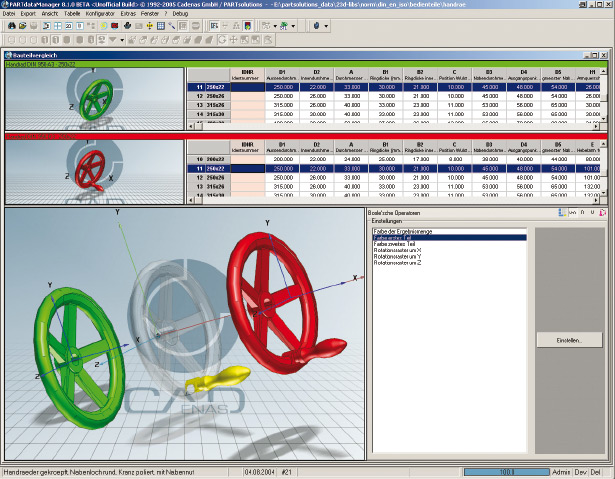
Task: Click the red handwheel preview thumbnail
Action: (x=94, y=172)
